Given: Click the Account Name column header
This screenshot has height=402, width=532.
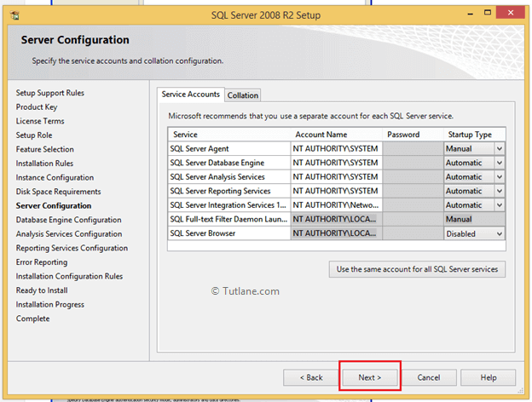Looking at the screenshot, I should tap(337, 135).
